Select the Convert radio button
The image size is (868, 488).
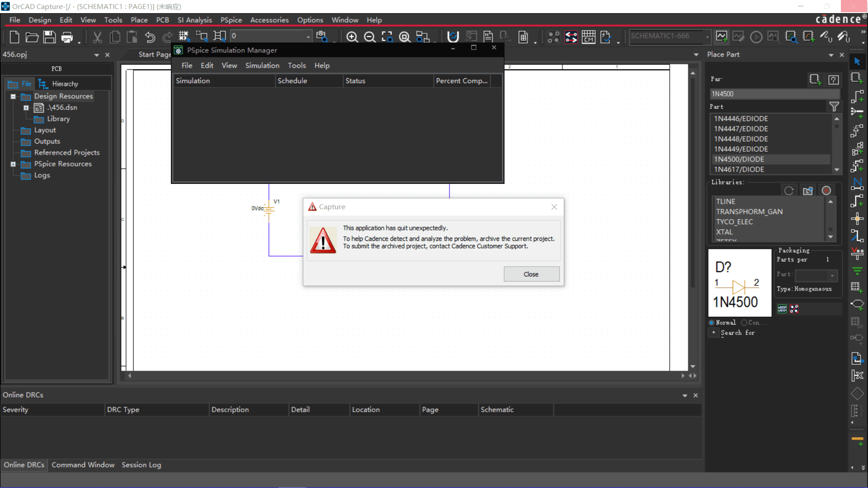[744, 323]
